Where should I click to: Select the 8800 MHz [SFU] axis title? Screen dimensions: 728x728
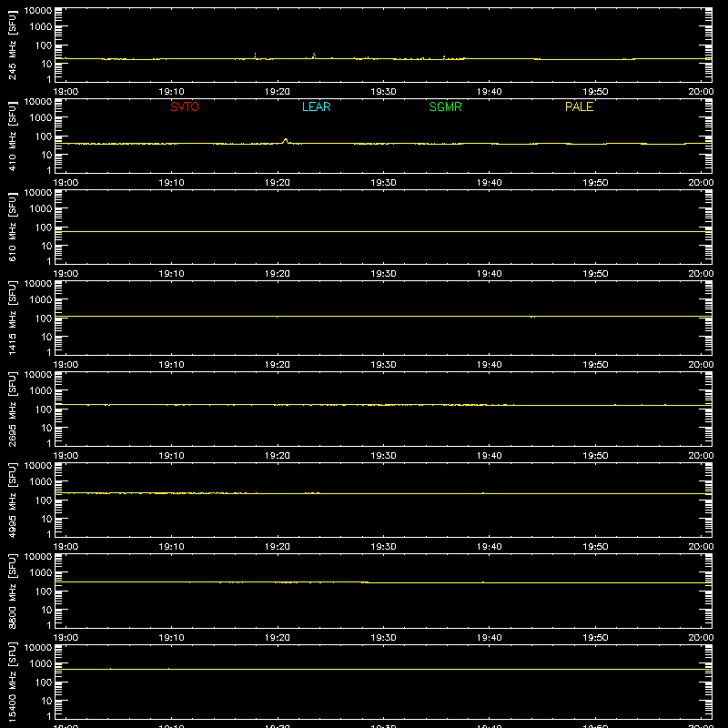[12, 591]
